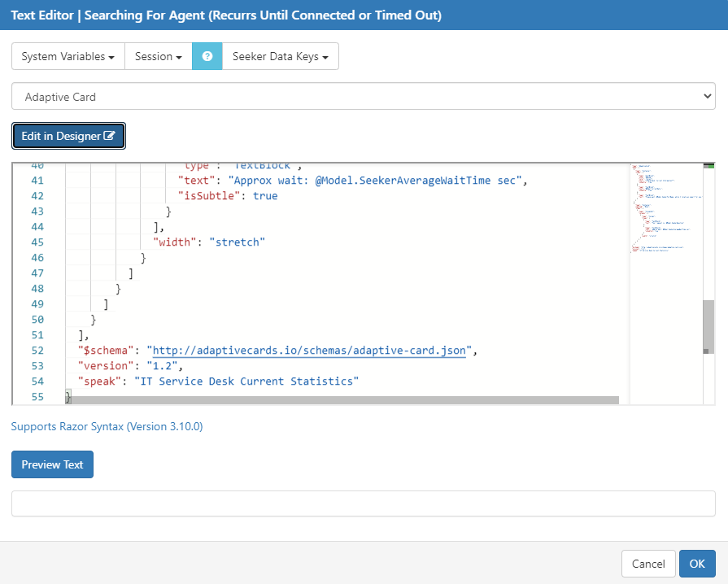Click the "isSubtle" key on line 42
Image resolution: width=728 pixels, height=584 pixels.
coord(209,196)
